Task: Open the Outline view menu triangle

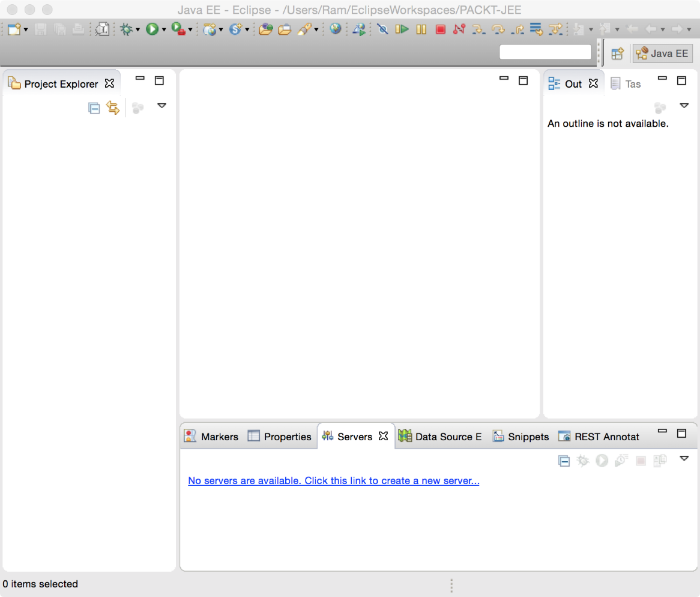Action: [x=684, y=106]
